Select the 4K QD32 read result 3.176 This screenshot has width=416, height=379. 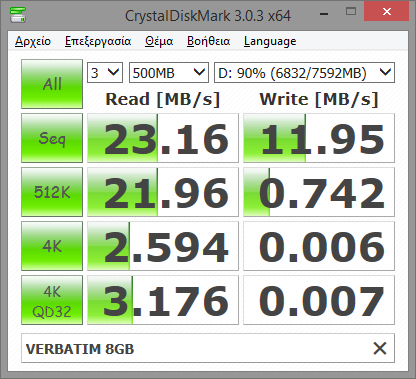pyautogui.click(x=163, y=300)
